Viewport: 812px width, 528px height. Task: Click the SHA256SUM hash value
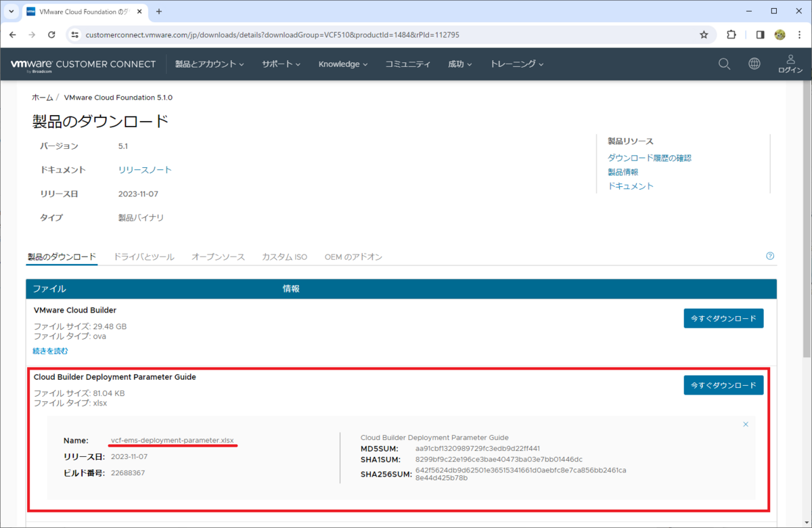point(520,474)
